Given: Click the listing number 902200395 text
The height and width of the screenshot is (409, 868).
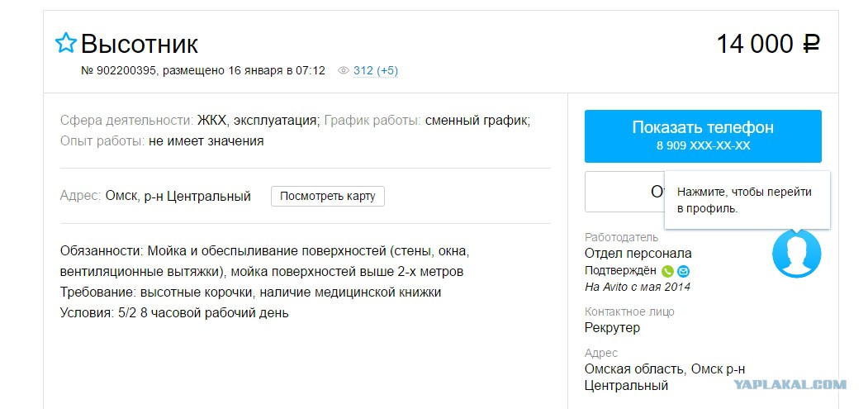Looking at the screenshot, I should click(119, 71).
